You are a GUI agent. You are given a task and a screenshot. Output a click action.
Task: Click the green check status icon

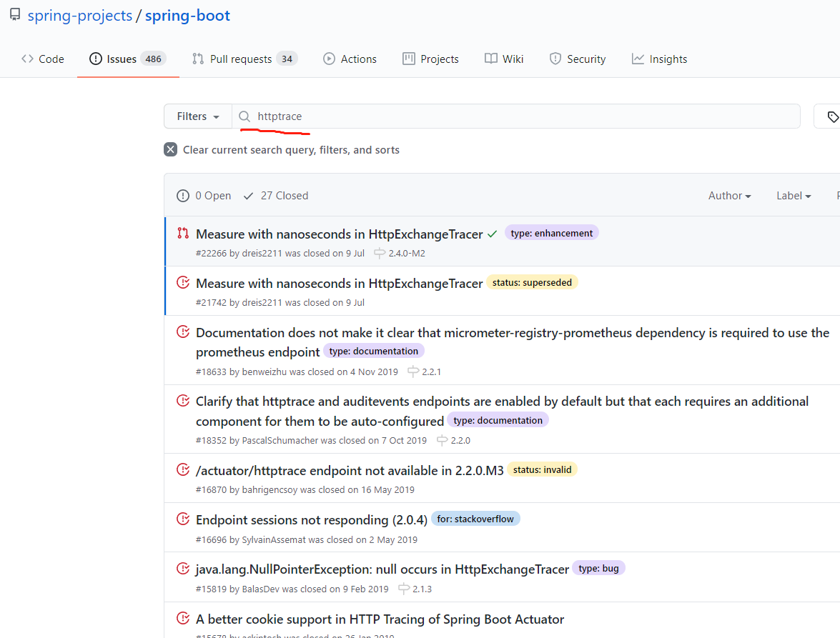click(x=492, y=234)
